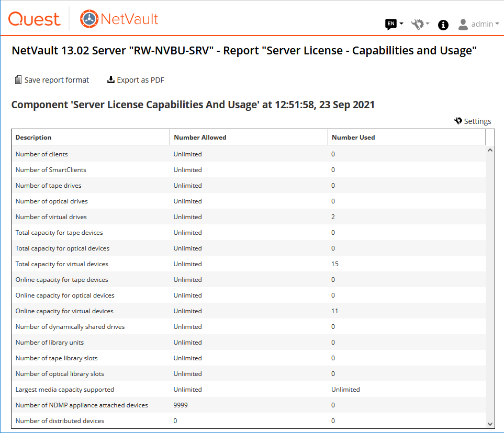Select 'Largest media capacity supported' row
The image size is (504, 433).
[249, 390]
